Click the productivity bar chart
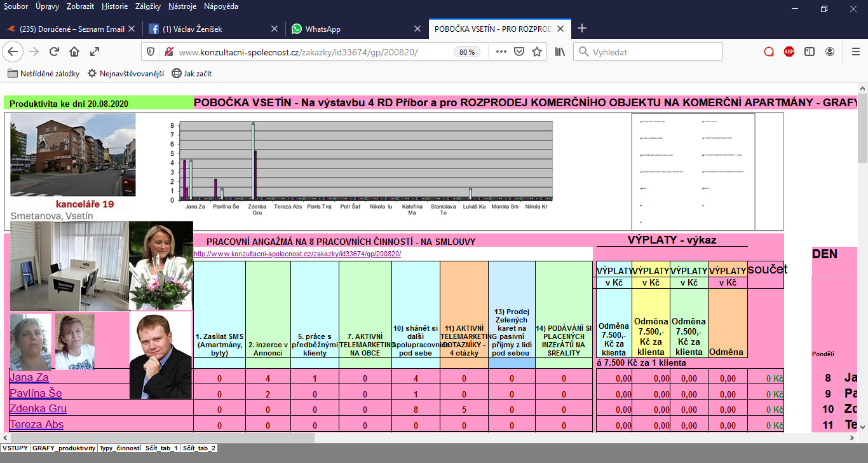 360,168
